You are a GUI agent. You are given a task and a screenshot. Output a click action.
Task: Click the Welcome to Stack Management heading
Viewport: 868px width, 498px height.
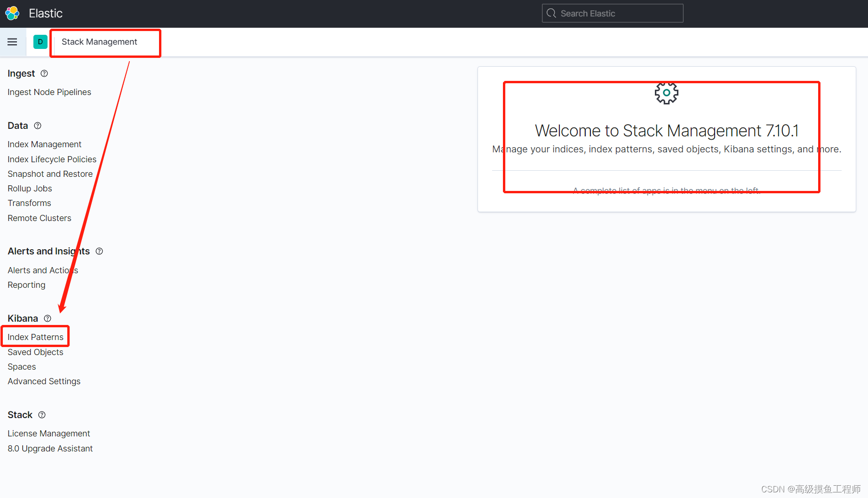(x=667, y=131)
